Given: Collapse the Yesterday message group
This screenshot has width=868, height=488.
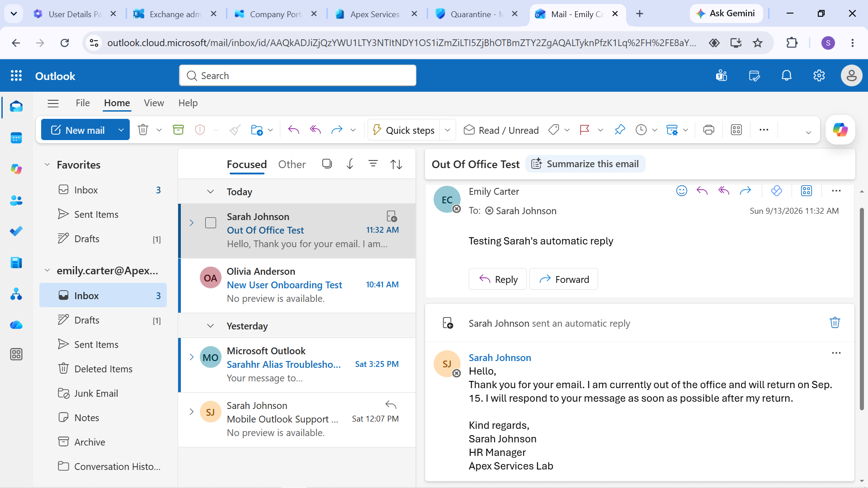Looking at the screenshot, I should (210, 326).
